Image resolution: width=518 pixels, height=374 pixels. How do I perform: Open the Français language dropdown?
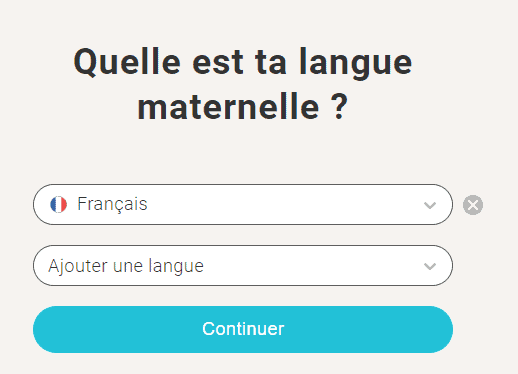pyautogui.click(x=243, y=204)
